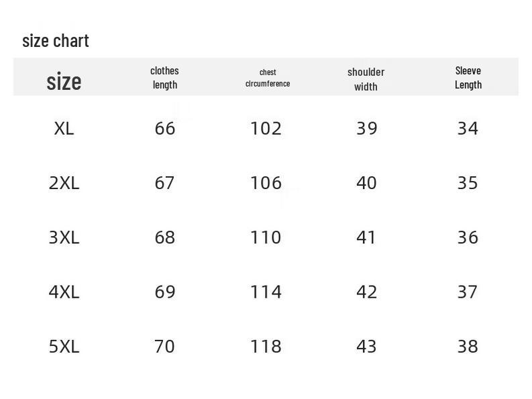Select the 'shoulder width' column header
The height and width of the screenshot is (399, 532).
(366, 78)
